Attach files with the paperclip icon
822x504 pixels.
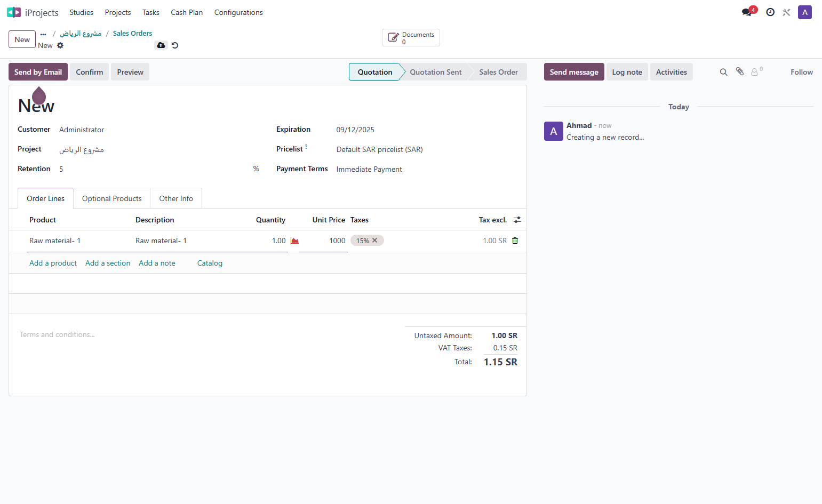pyautogui.click(x=740, y=71)
